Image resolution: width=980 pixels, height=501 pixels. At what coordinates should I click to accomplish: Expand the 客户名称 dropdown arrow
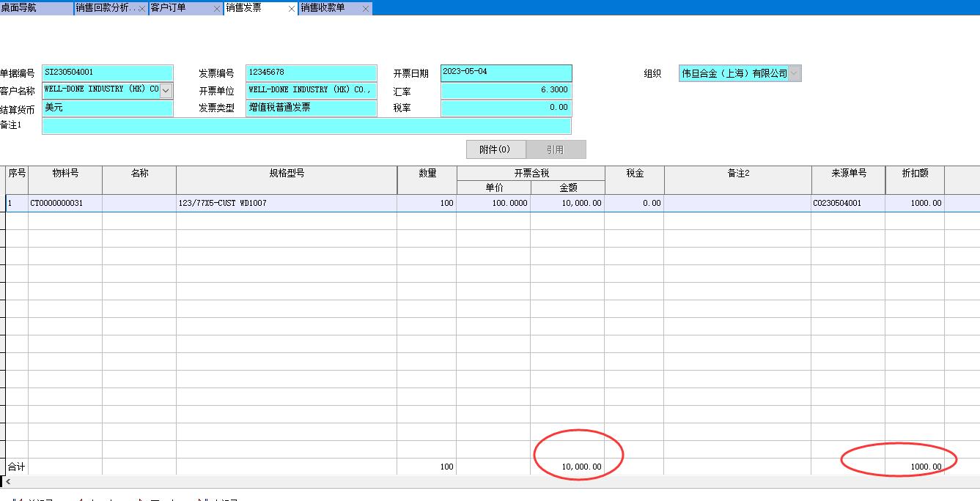(166, 90)
